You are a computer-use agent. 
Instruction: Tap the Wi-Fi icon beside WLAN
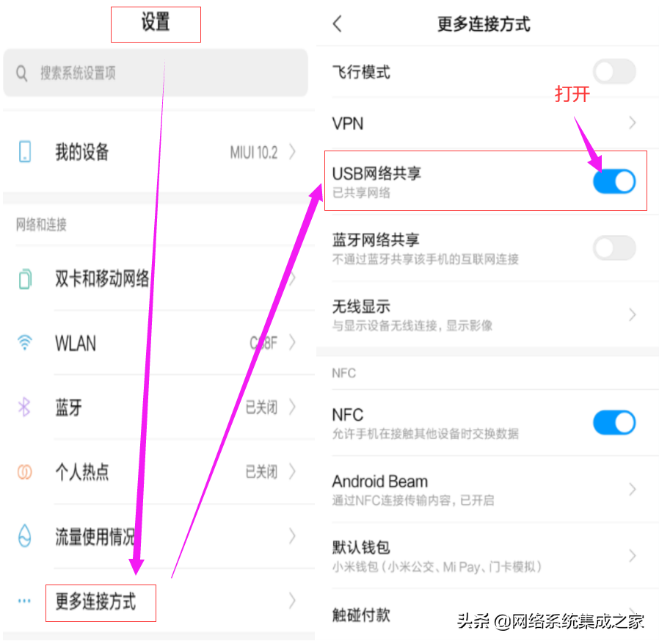point(25,342)
